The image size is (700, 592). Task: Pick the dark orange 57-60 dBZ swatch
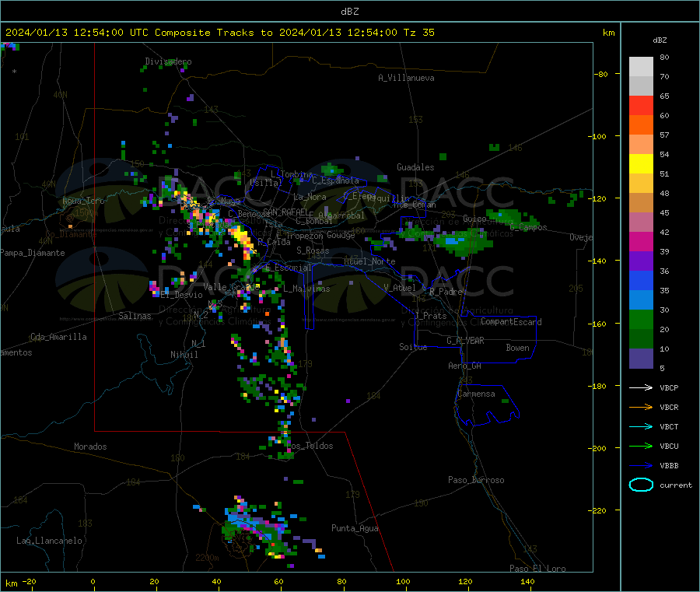[641, 125]
